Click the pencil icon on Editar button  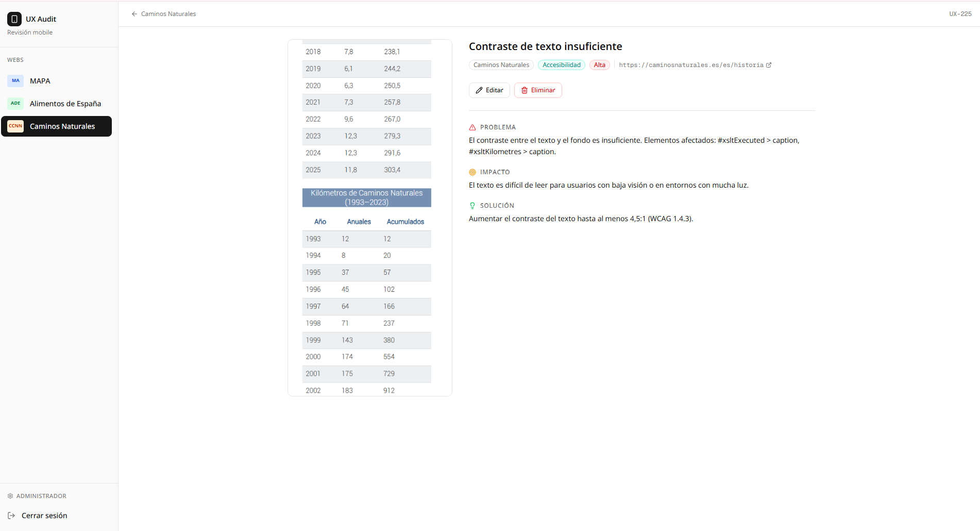point(479,90)
